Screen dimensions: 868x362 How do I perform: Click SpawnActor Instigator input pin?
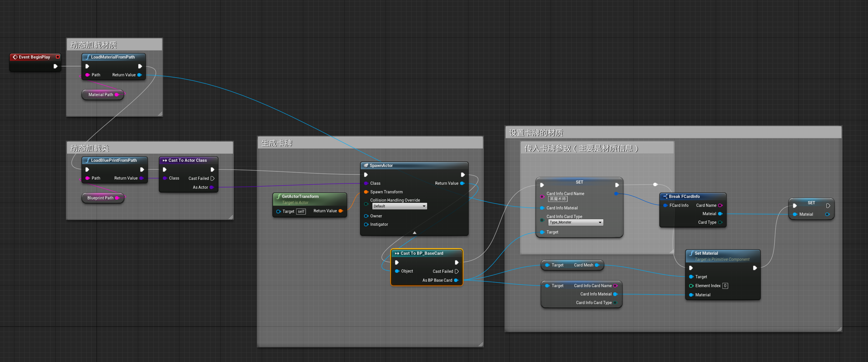(366, 225)
